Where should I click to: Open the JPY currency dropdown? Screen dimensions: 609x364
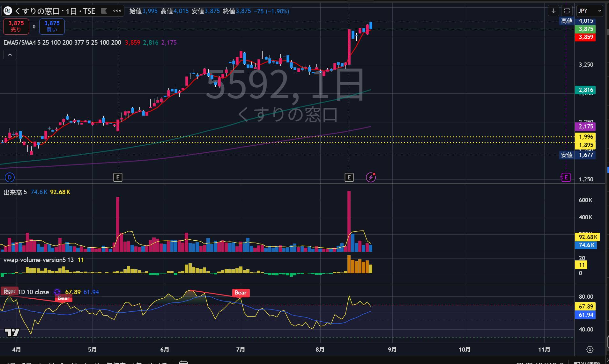[x=590, y=11]
